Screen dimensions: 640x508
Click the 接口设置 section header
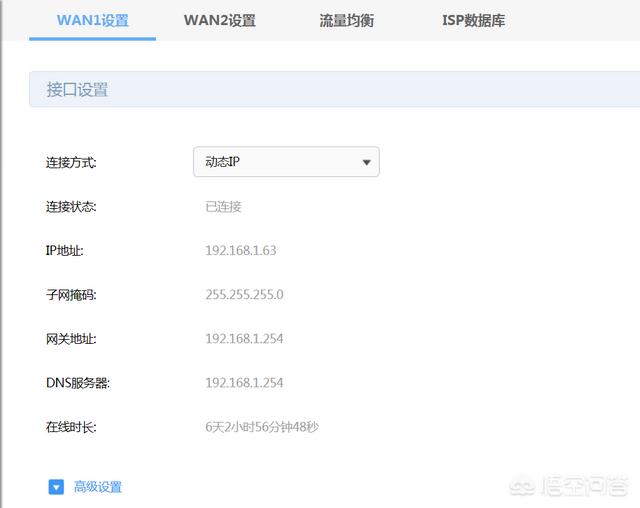[x=77, y=90]
